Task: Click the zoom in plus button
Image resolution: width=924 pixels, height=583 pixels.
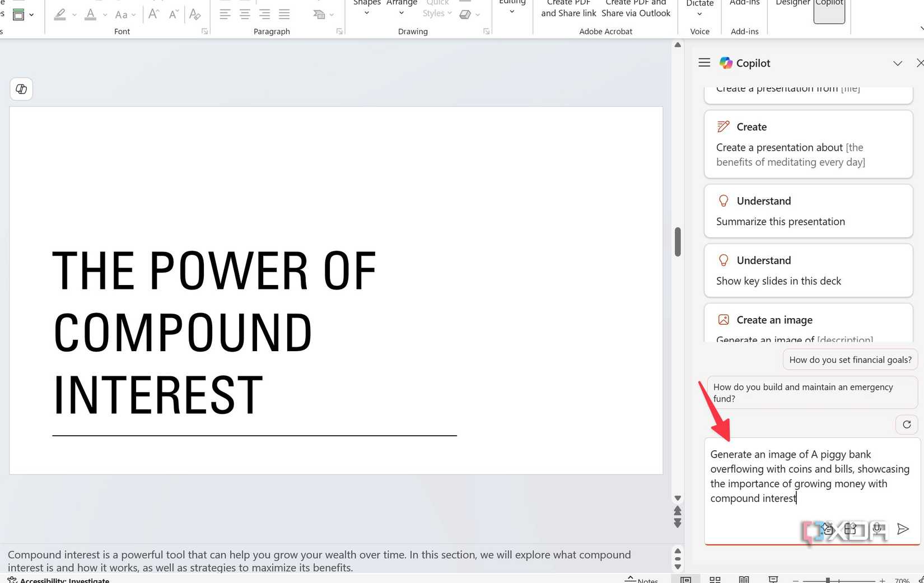Action: click(x=883, y=581)
